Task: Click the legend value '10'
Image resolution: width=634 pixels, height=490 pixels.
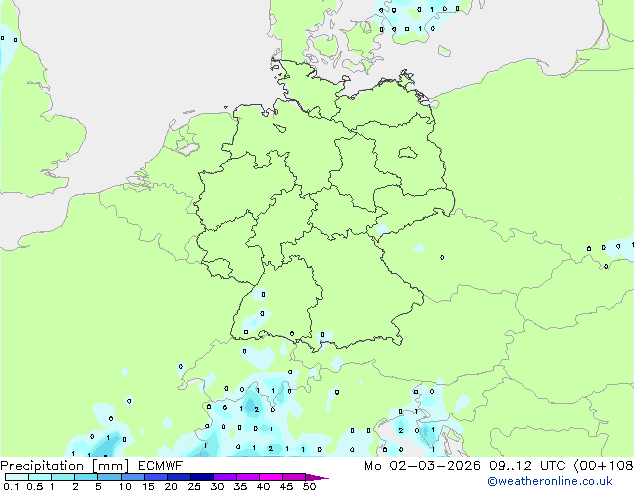Action: click(x=125, y=486)
